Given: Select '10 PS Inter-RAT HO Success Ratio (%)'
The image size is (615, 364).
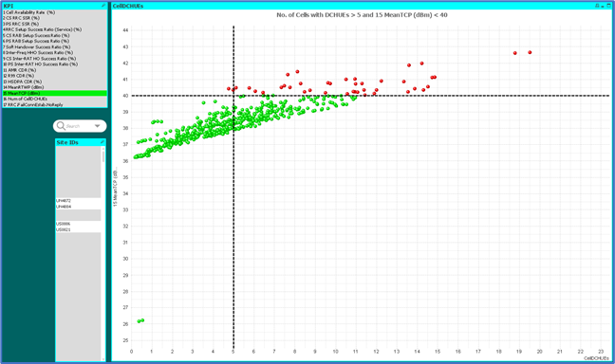Looking at the screenshot, I should tap(54, 64).
